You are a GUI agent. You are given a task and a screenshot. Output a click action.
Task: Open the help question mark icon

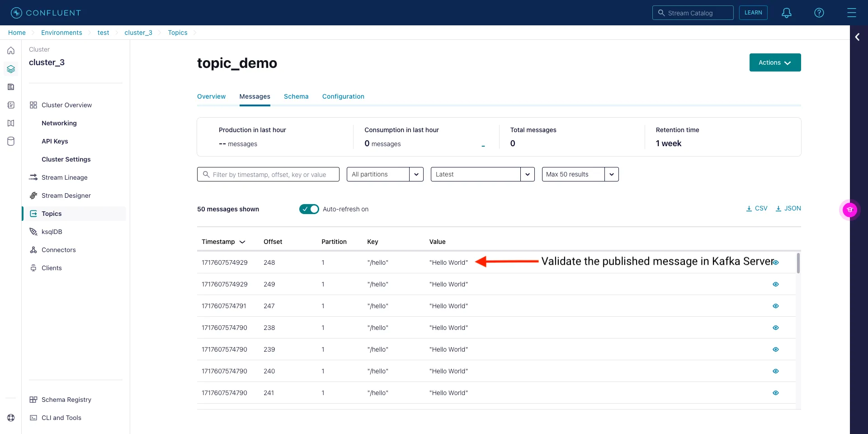coord(819,13)
